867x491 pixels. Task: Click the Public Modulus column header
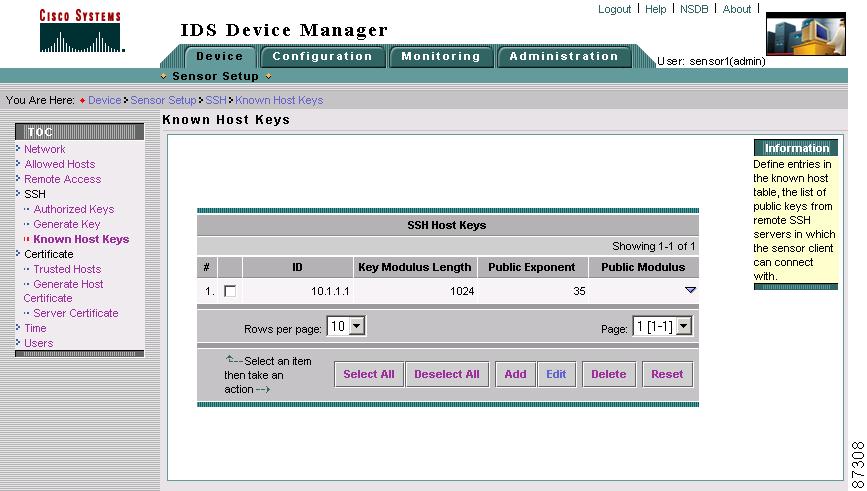pyautogui.click(x=643, y=267)
